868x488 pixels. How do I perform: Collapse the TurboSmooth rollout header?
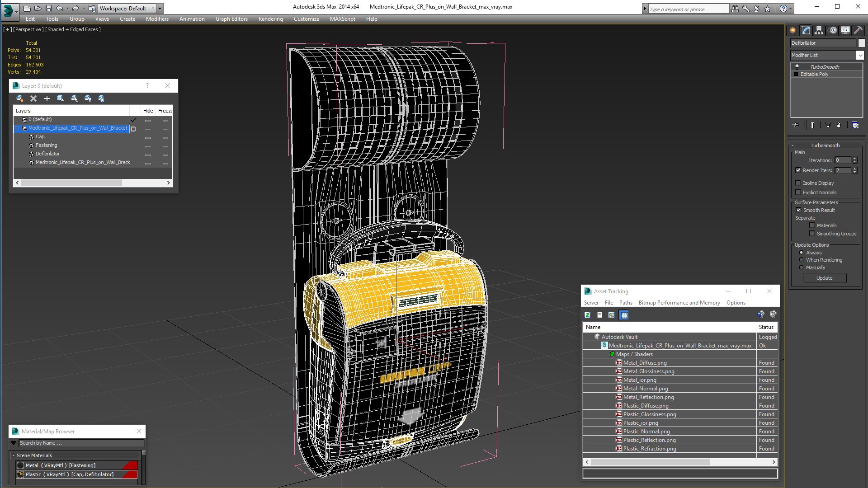(825, 145)
